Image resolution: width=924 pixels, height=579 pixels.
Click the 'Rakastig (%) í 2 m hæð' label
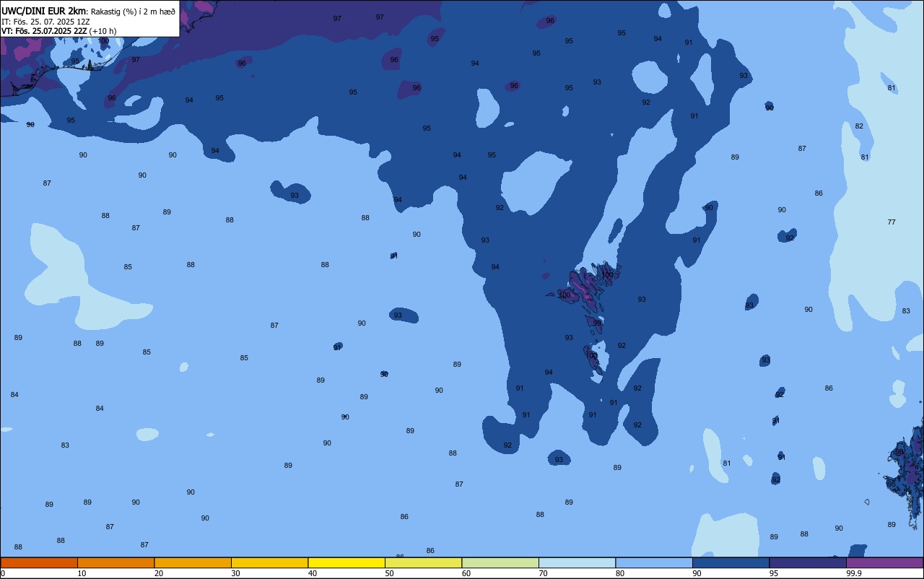133,12
